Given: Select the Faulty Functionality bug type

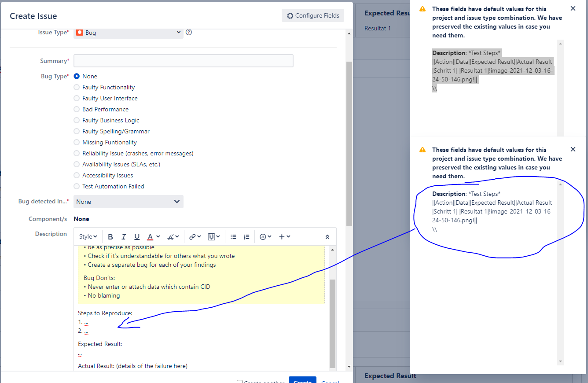Looking at the screenshot, I should 77,87.
